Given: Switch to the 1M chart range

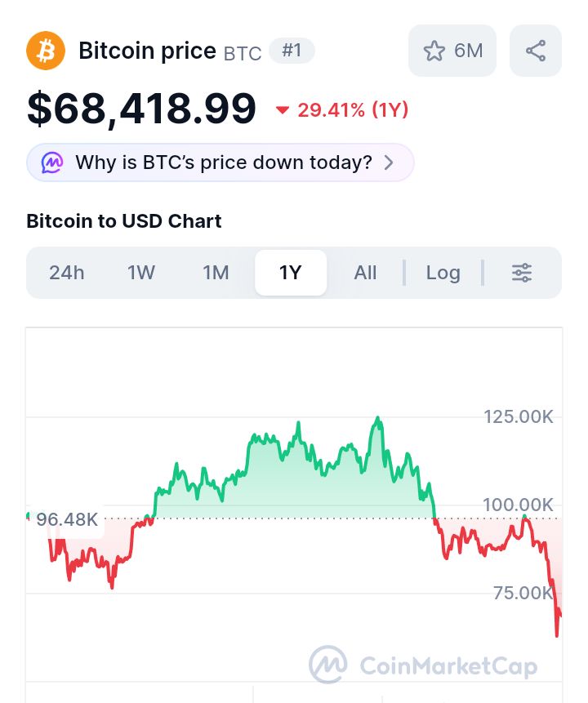Looking at the screenshot, I should tap(216, 273).
